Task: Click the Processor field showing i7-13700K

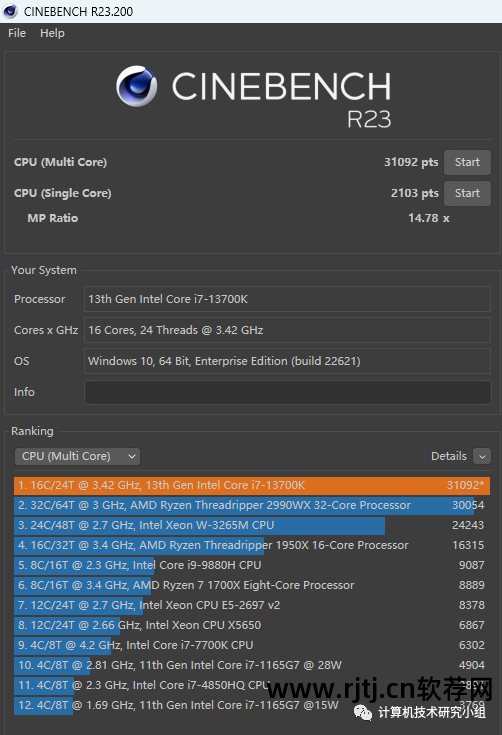Action: coord(287,299)
